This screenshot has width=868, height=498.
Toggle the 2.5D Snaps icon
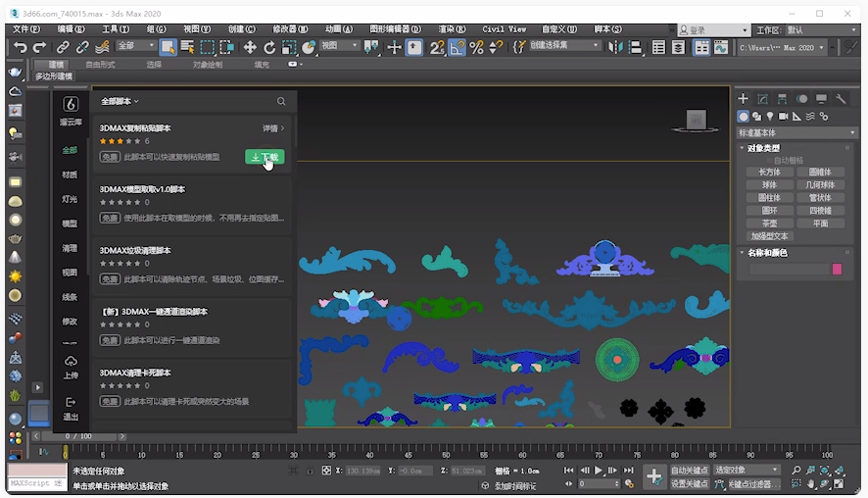tap(437, 48)
